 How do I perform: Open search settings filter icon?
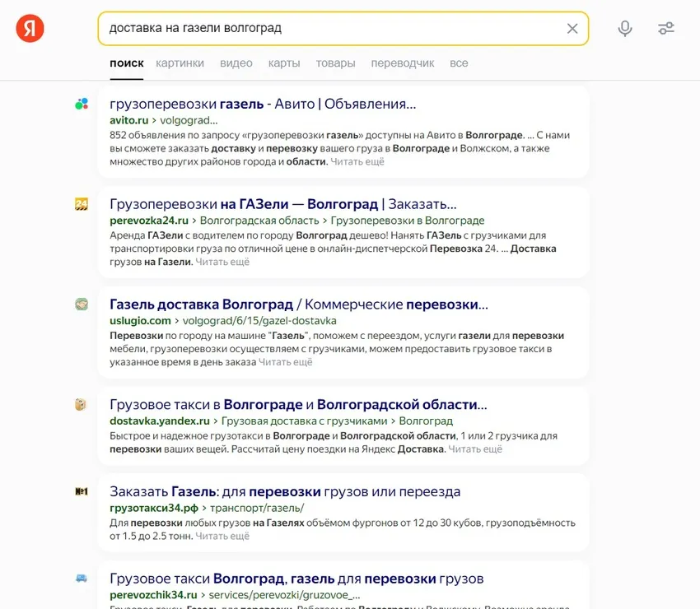pyautogui.click(x=666, y=27)
